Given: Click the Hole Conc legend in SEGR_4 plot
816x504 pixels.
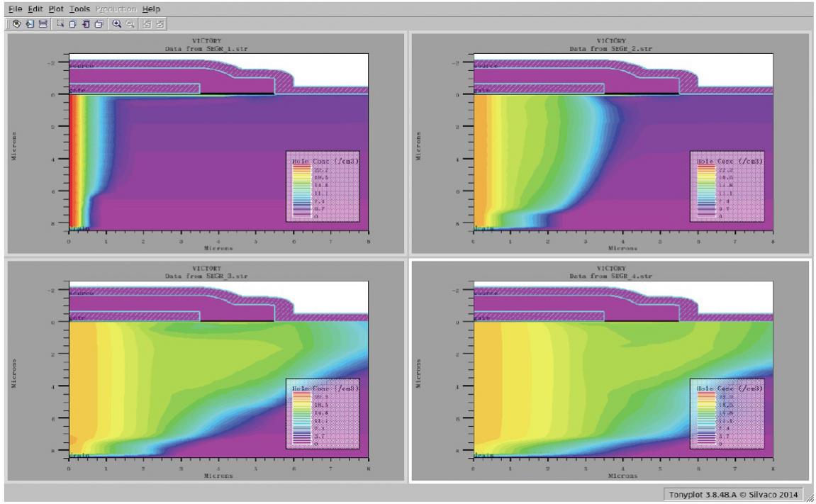Looking at the screenshot, I should pyautogui.click(x=727, y=414).
